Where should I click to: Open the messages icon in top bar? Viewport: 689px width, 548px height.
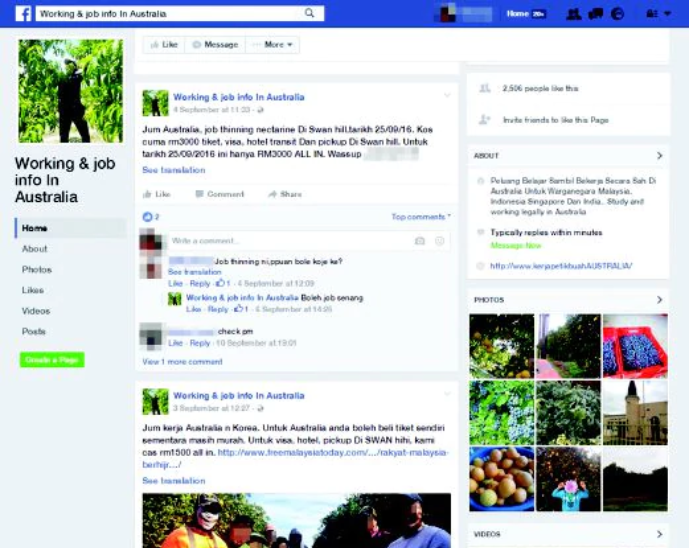pyautogui.click(x=595, y=14)
